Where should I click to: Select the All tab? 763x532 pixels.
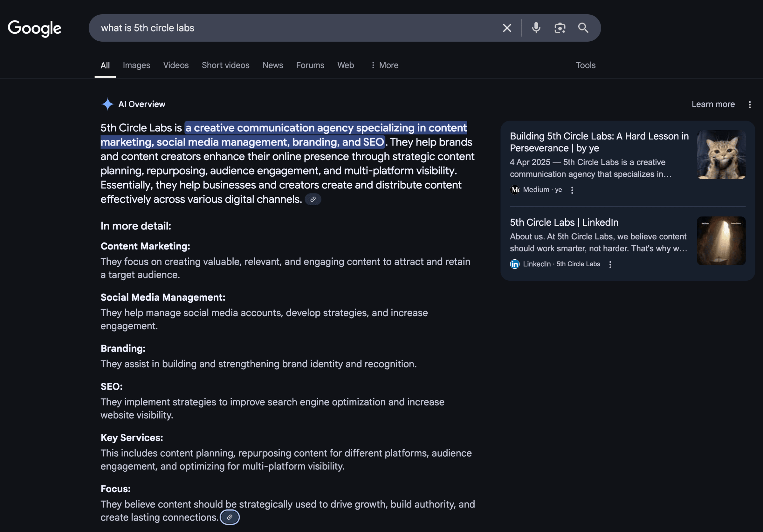(x=105, y=65)
